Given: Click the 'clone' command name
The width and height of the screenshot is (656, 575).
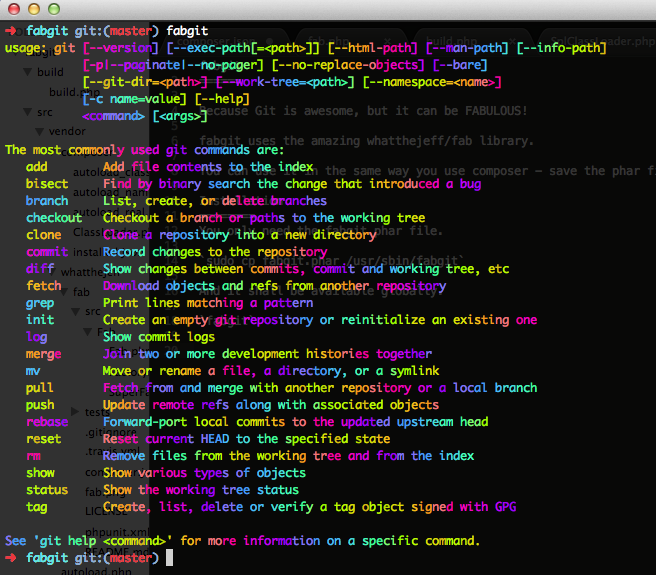Looking at the screenshot, I should point(44,235).
